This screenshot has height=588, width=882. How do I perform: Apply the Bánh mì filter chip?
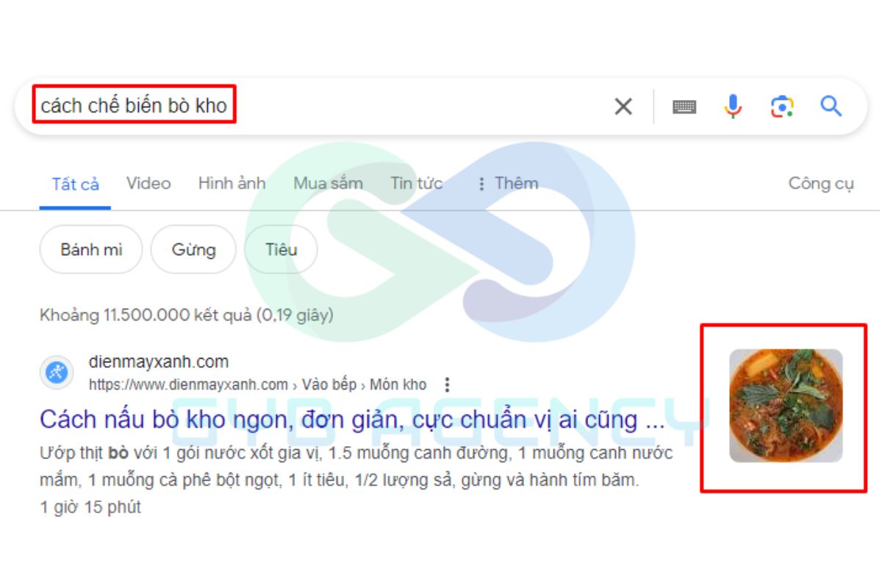click(x=91, y=250)
